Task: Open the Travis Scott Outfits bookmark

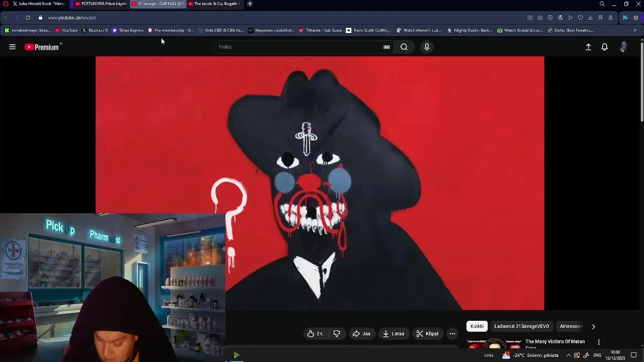Action: (x=368, y=30)
